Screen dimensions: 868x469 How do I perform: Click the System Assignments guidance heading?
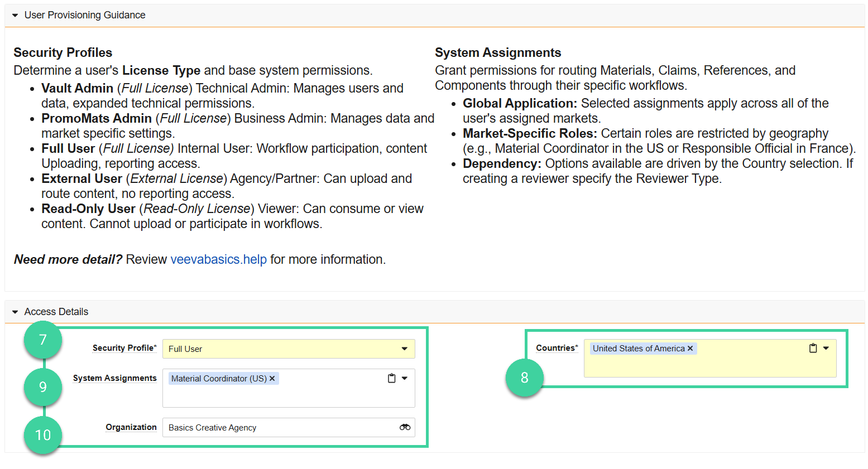click(498, 52)
